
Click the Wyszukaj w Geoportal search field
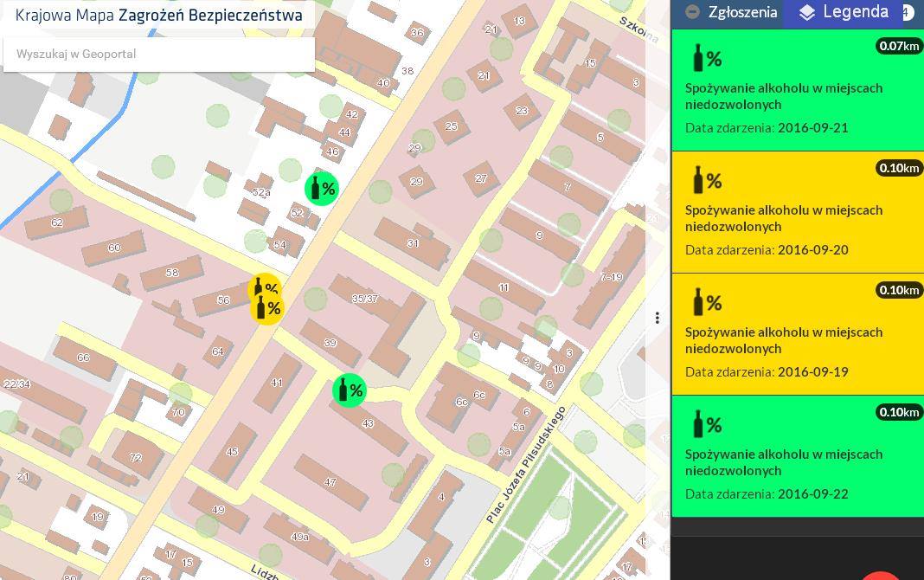pos(159,54)
